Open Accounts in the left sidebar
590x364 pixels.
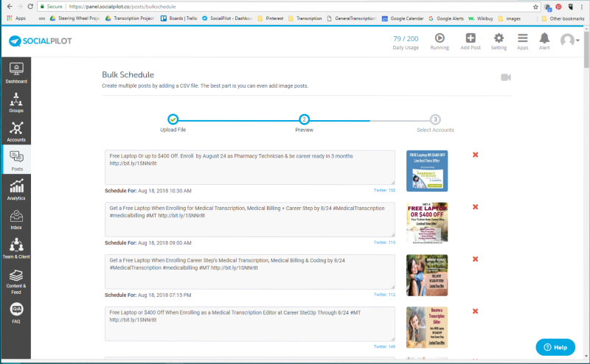pyautogui.click(x=16, y=130)
